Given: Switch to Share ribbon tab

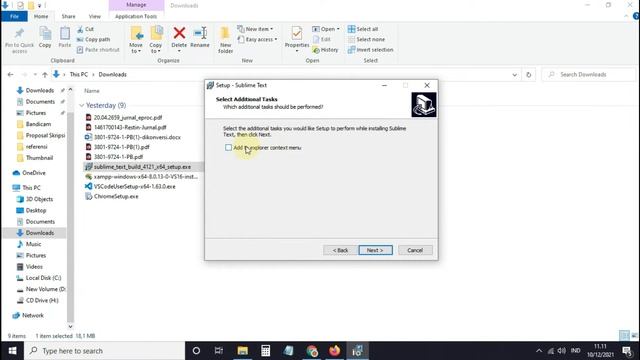Looking at the screenshot, I should (x=68, y=16).
